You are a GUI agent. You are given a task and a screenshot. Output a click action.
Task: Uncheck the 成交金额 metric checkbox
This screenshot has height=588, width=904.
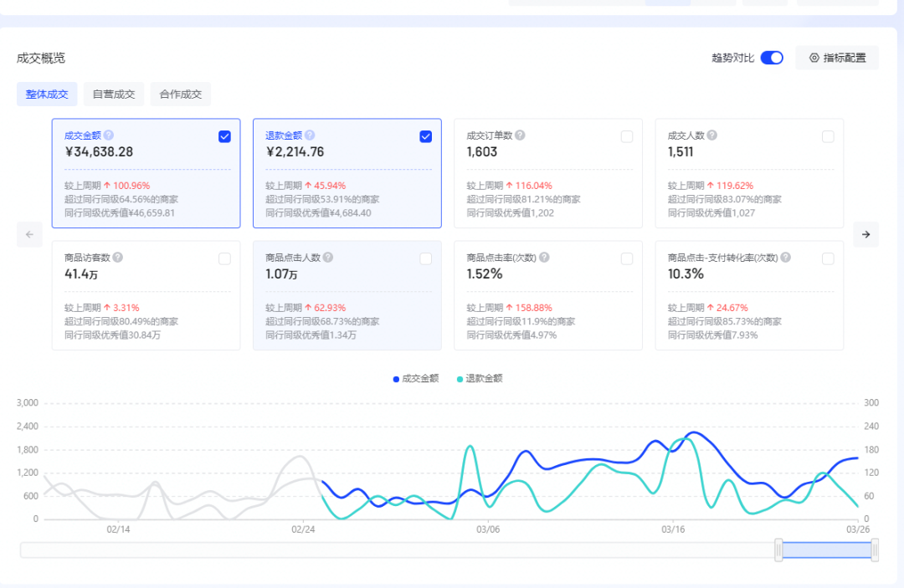coord(224,137)
